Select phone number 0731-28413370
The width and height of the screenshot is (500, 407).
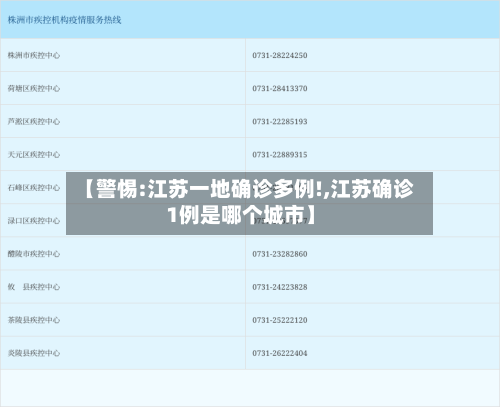(x=280, y=88)
